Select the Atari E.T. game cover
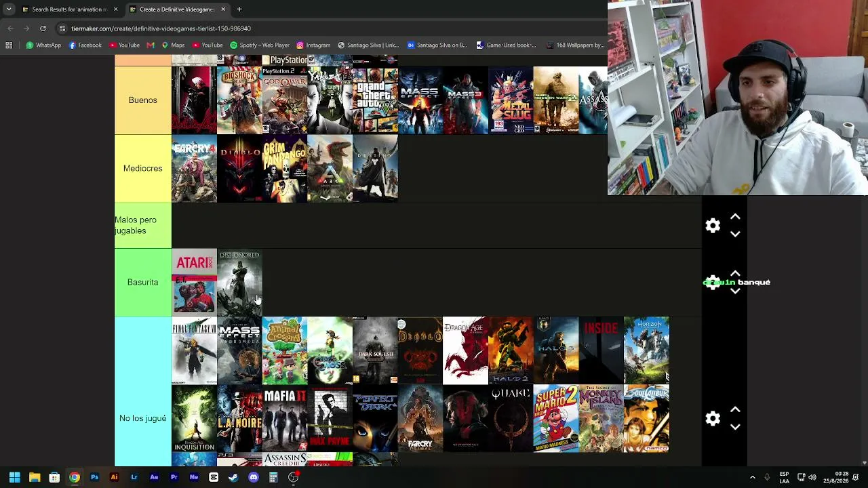The width and height of the screenshot is (868, 488). coord(194,283)
